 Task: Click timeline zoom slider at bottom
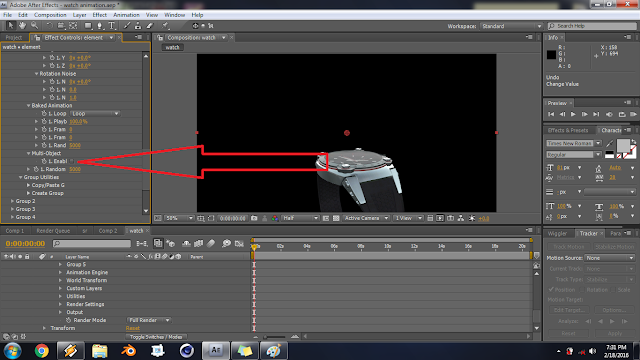(x=275, y=337)
